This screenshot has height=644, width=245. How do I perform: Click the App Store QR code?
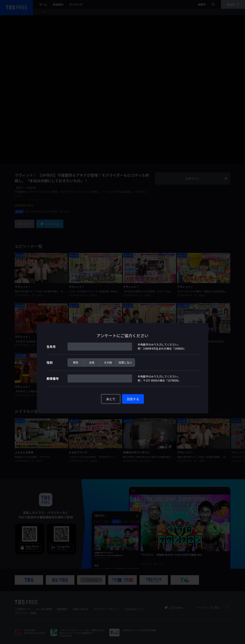(30, 534)
